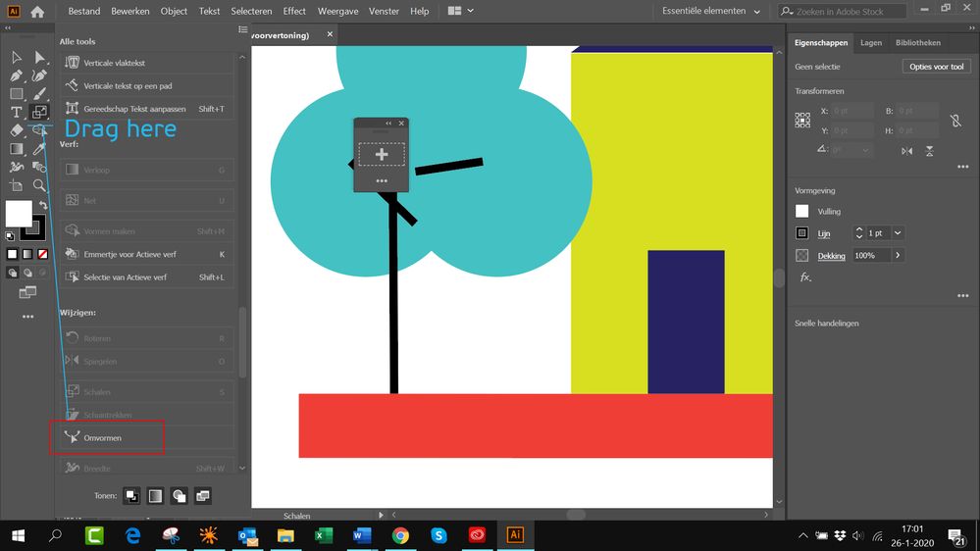The height and width of the screenshot is (551, 980).
Task: Swap fill and stroke colors
Action: [43, 205]
